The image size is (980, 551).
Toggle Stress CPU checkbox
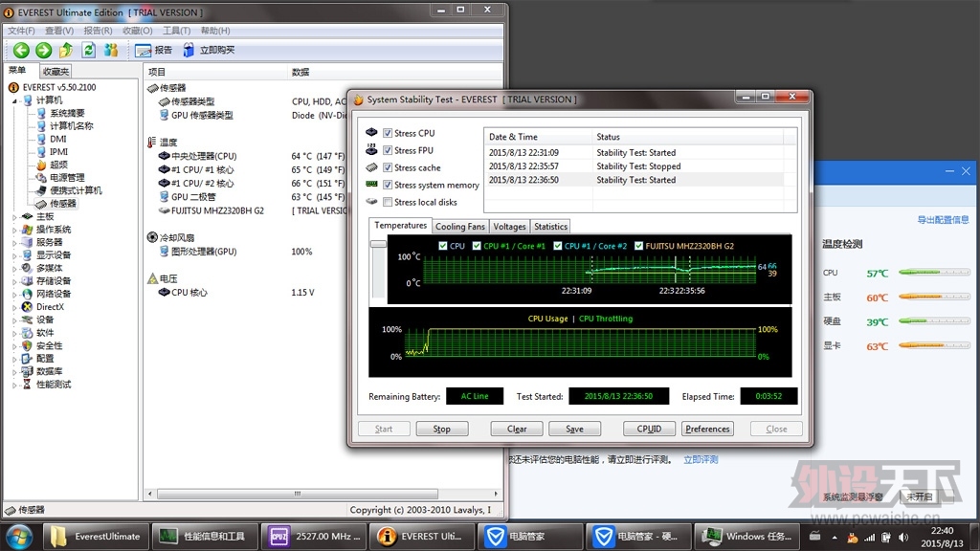[388, 133]
